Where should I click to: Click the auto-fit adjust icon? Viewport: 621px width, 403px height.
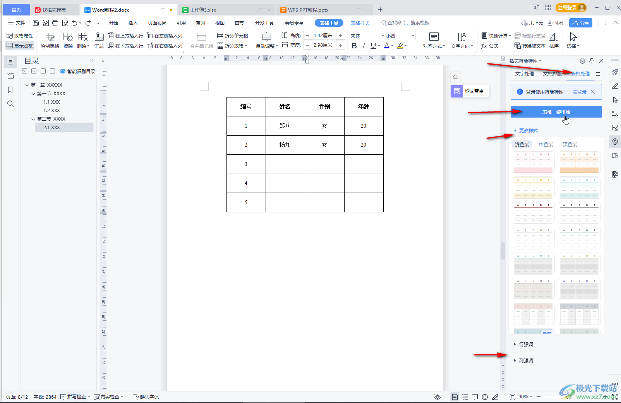(267, 37)
